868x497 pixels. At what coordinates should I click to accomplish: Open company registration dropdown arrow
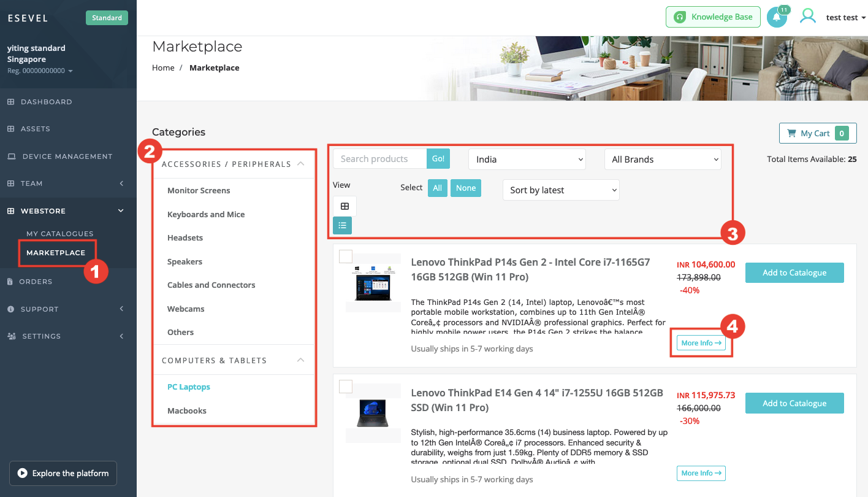pyautogui.click(x=70, y=71)
